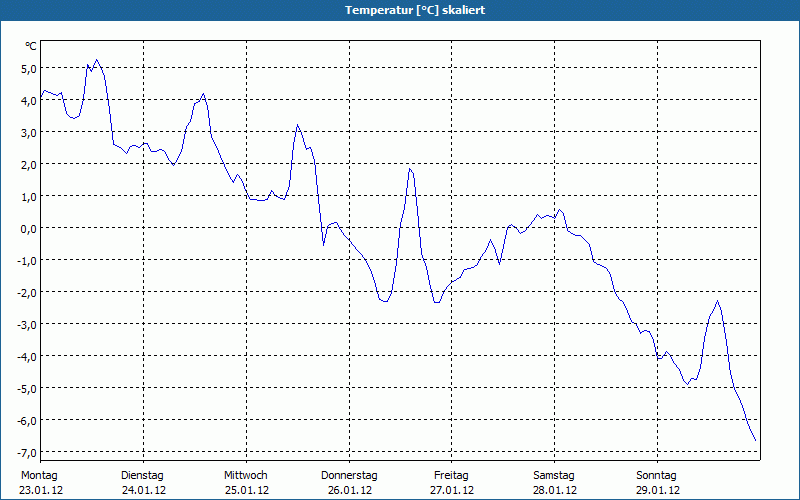The image size is (800, 500).
Task: Click the Dienstag day label
Action: [142, 476]
